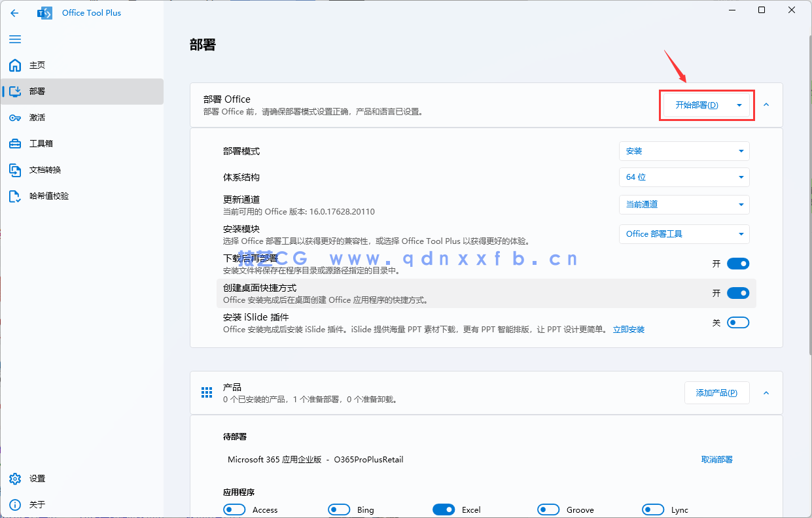This screenshot has height=518, width=812.
Task: Disable the Excel application toggle
Action: coord(444,509)
